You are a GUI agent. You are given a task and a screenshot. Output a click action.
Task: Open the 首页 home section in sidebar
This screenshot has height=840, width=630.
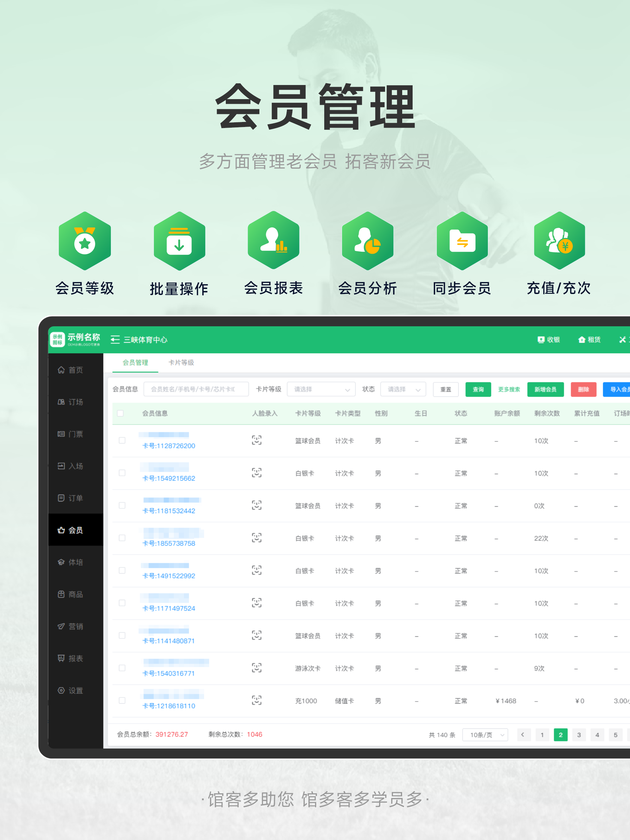[75, 370]
